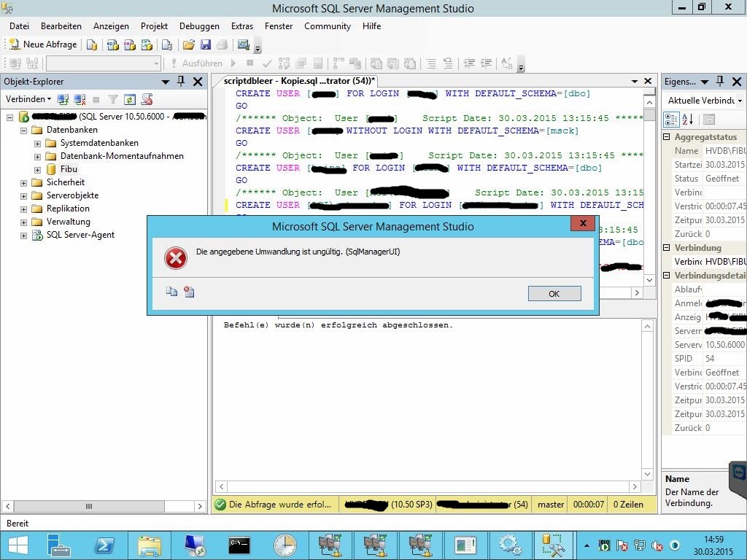Expand the Systemdatenbanken folder
This screenshot has height=560, width=747.
tap(37, 144)
